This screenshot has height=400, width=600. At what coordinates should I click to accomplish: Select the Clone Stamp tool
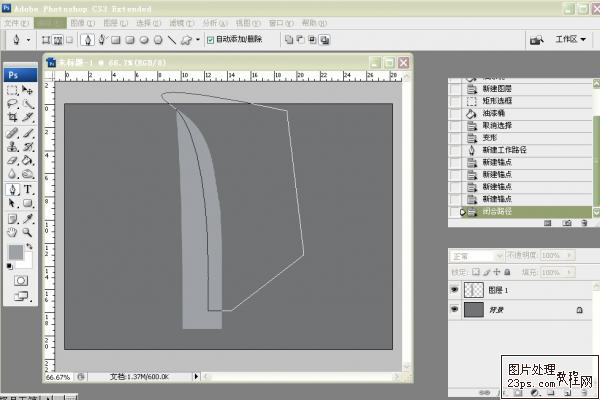click(x=12, y=147)
